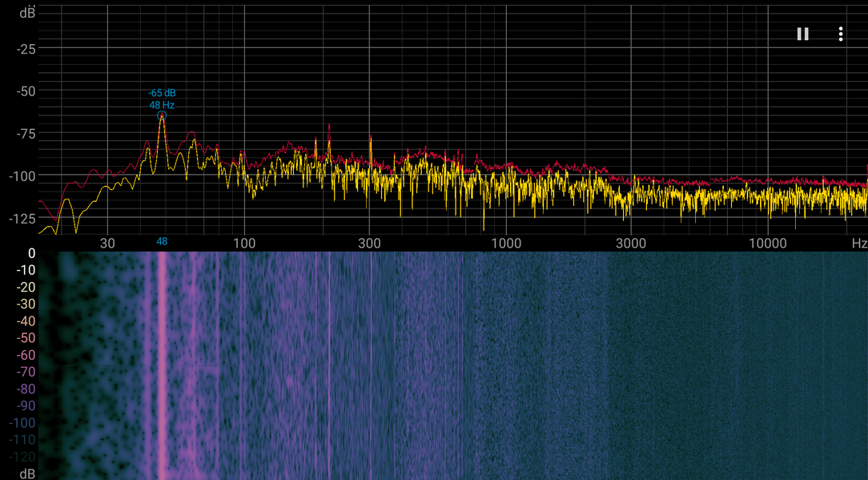
Task: Click the '-50' spectrogram scale label
Action: tap(26, 337)
